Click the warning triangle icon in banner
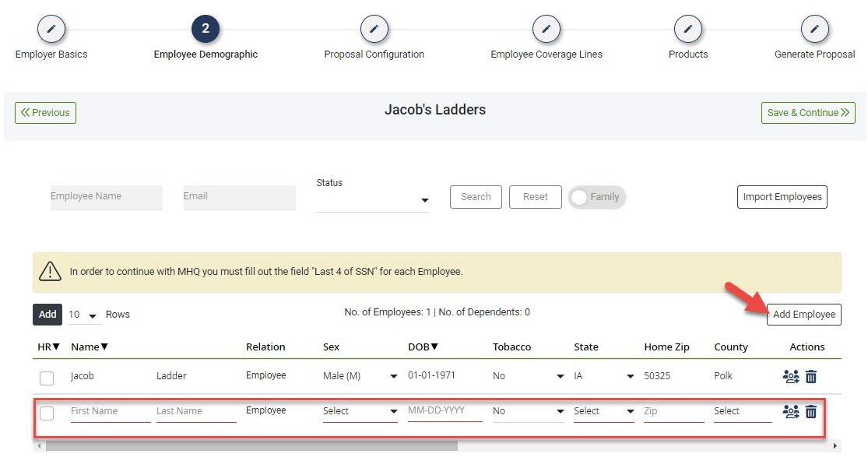The image size is (868, 461). click(x=50, y=271)
